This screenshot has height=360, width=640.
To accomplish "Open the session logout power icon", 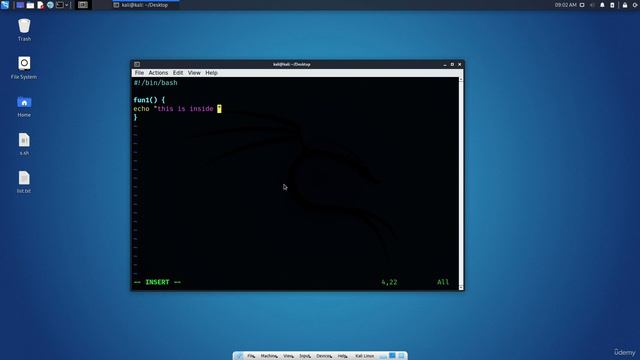I will coord(635,5).
